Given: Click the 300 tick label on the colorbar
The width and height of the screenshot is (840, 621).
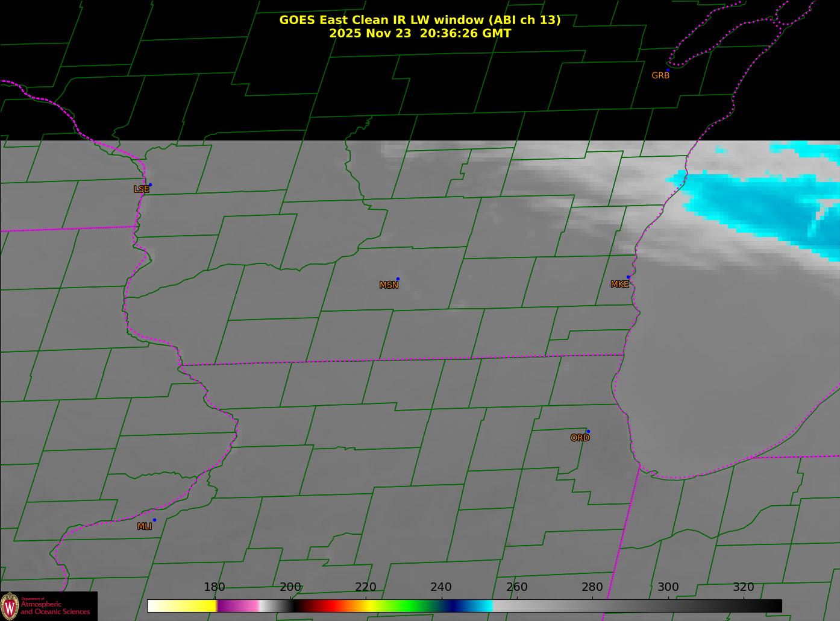Looking at the screenshot, I should [x=668, y=587].
